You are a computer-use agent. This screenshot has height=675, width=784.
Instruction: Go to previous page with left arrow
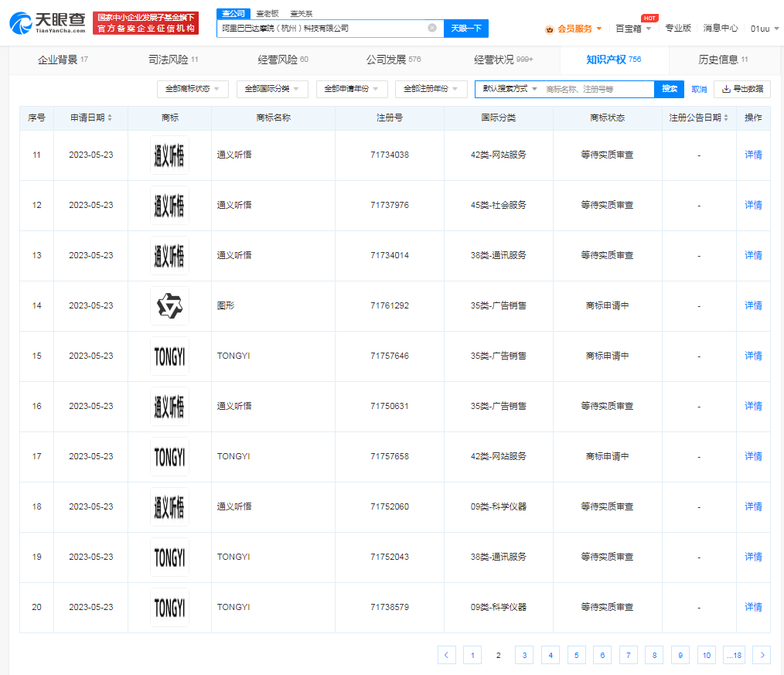pyautogui.click(x=446, y=655)
